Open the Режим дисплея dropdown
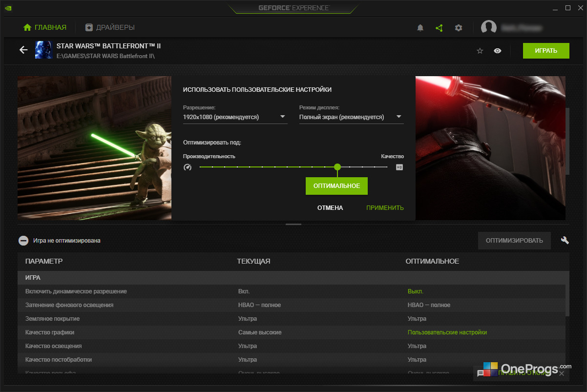 351,117
